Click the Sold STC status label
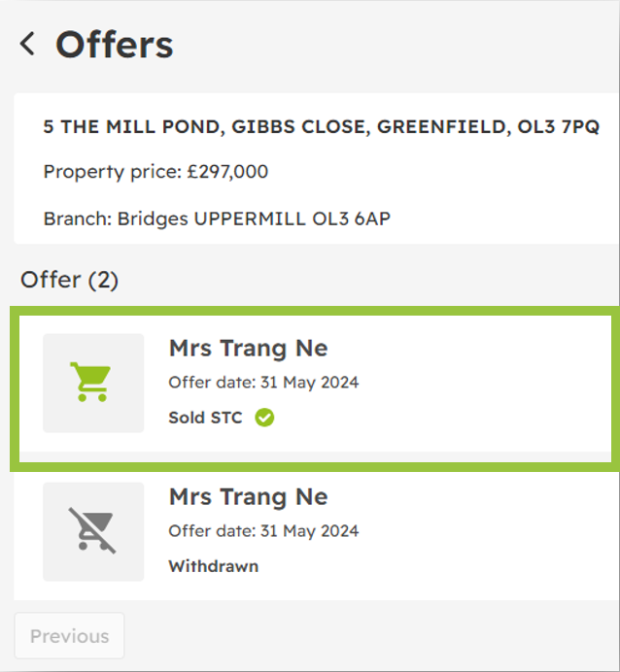The width and height of the screenshot is (620, 672). coord(205,418)
